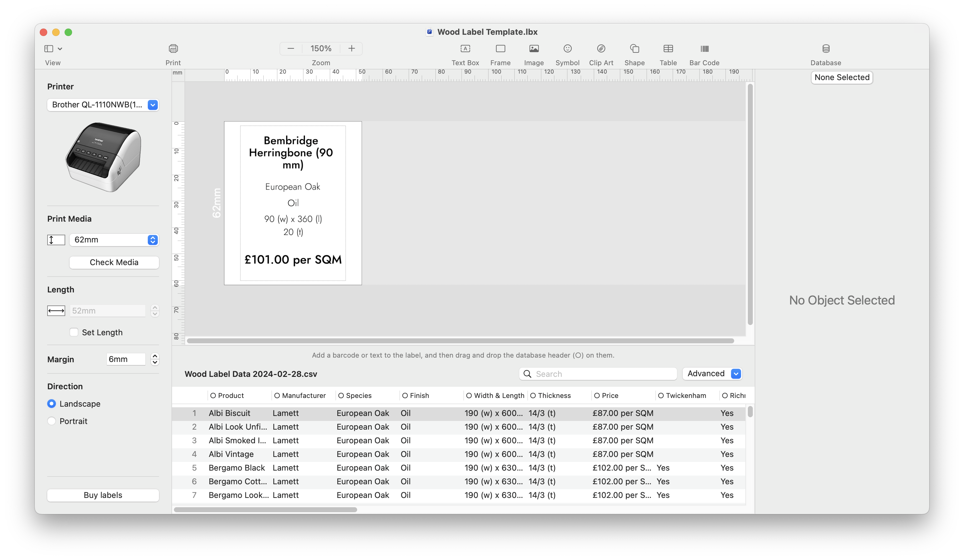Open the Database toolbar icon
Image resolution: width=964 pixels, height=560 pixels.
coord(825,48)
